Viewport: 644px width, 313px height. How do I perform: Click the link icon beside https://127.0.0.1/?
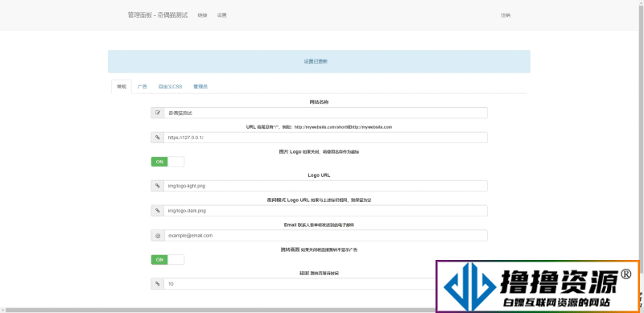(x=157, y=138)
